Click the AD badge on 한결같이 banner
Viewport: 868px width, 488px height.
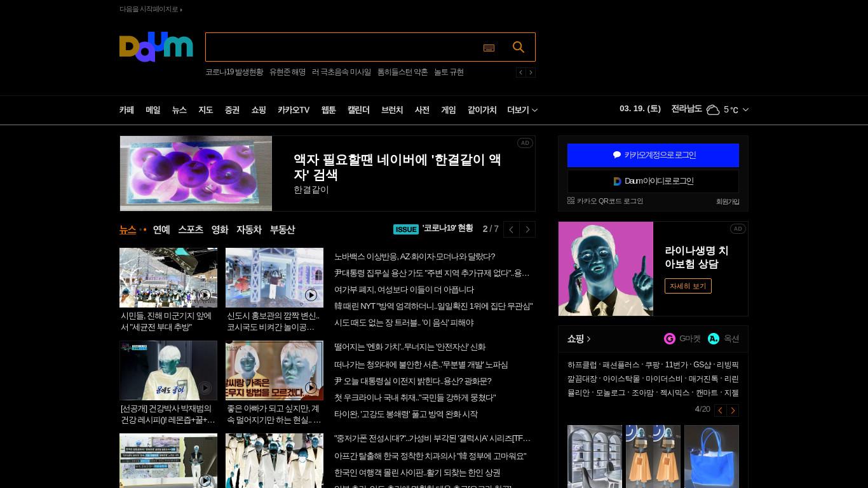click(525, 143)
